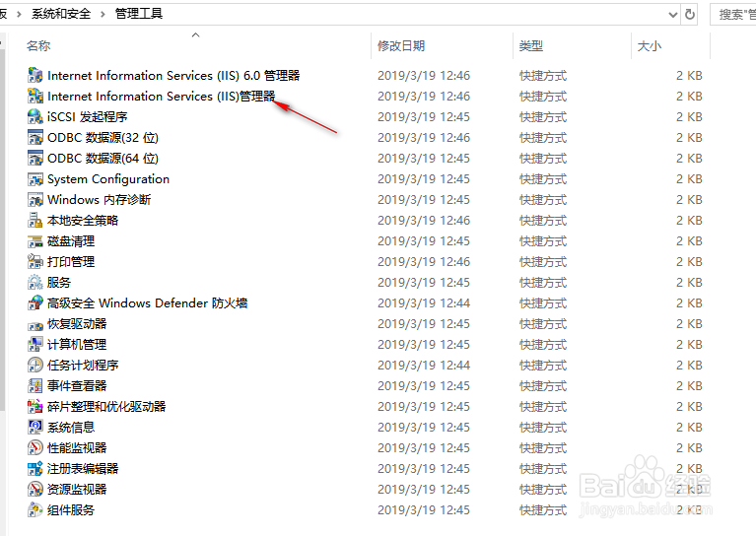Click the search box at top right
Image resolution: width=756 pixels, height=536 pixels.
pos(733,15)
